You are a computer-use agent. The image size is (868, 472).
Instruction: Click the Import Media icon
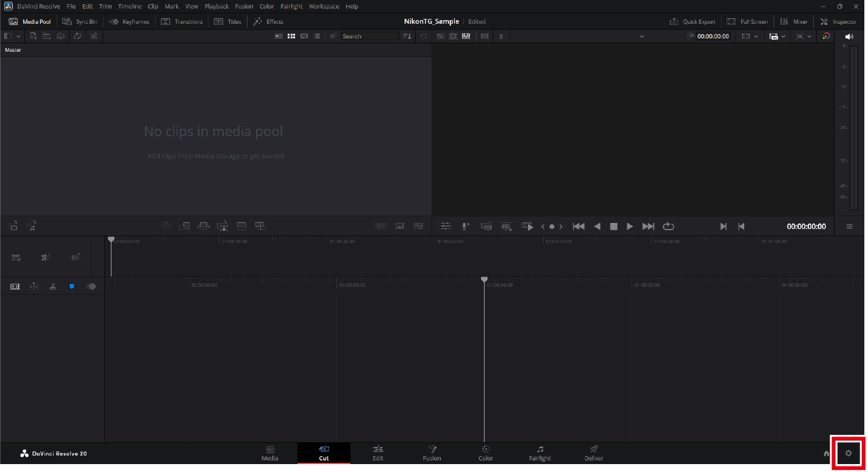(x=34, y=37)
